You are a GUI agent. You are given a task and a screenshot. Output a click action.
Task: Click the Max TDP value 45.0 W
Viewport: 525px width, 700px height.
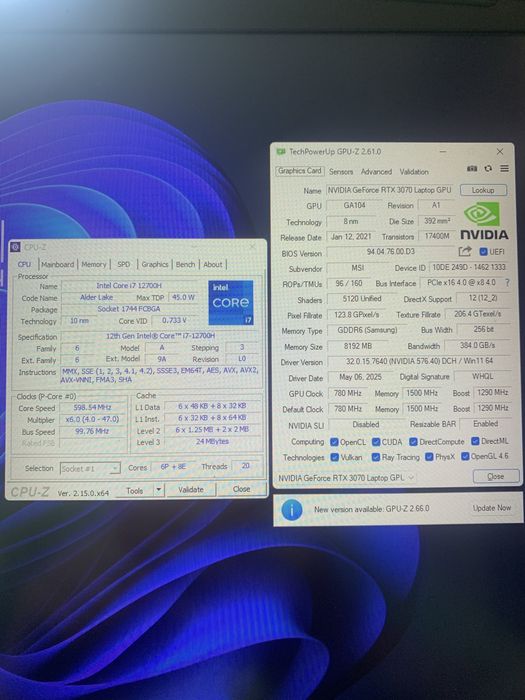click(183, 297)
